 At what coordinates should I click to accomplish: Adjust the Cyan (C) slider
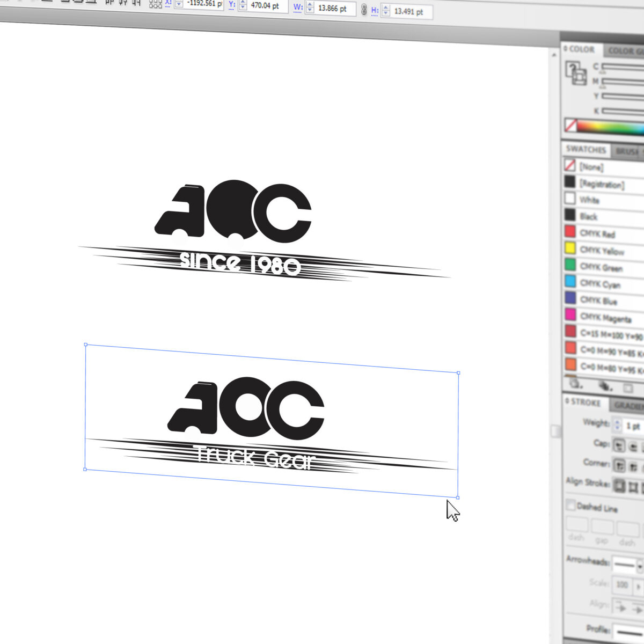[x=623, y=67]
